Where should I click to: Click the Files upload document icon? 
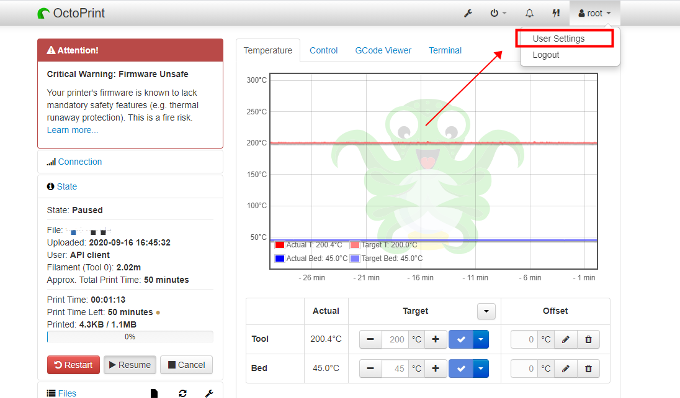pos(154,393)
